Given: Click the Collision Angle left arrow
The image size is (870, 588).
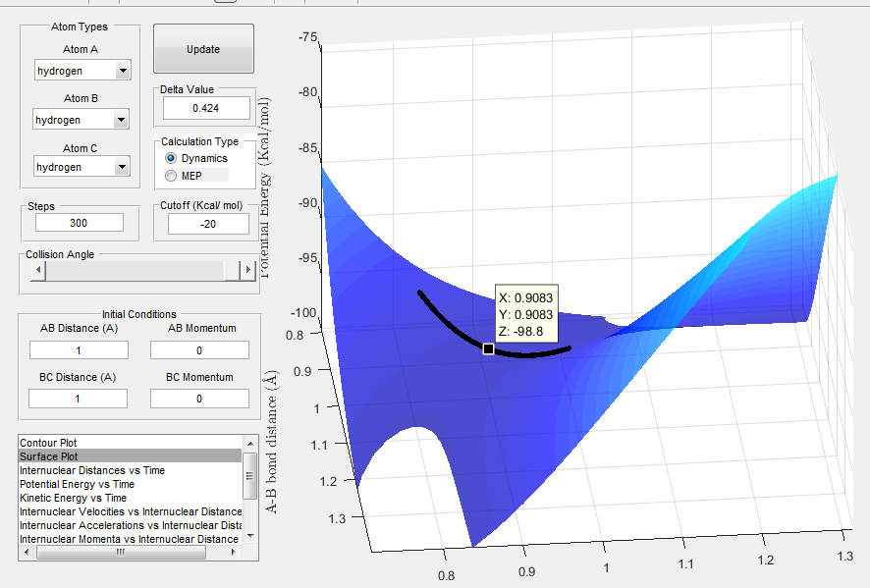Looking at the screenshot, I should pyautogui.click(x=37, y=270).
